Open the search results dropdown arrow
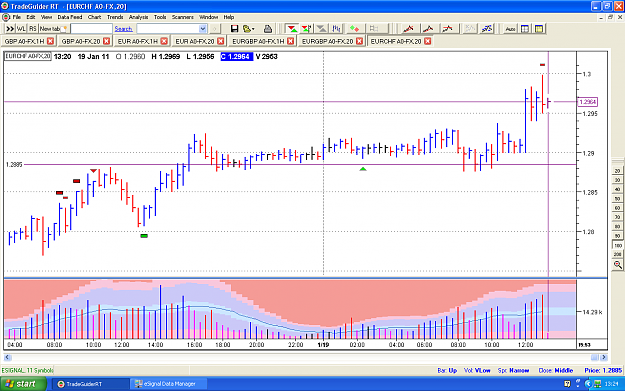The image size is (625, 391). point(202,29)
